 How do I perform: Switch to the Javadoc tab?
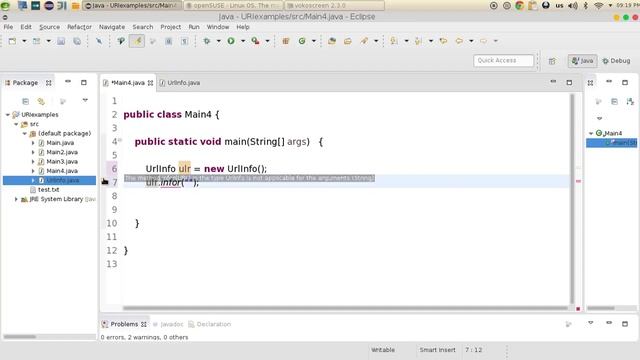[x=168, y=324]
